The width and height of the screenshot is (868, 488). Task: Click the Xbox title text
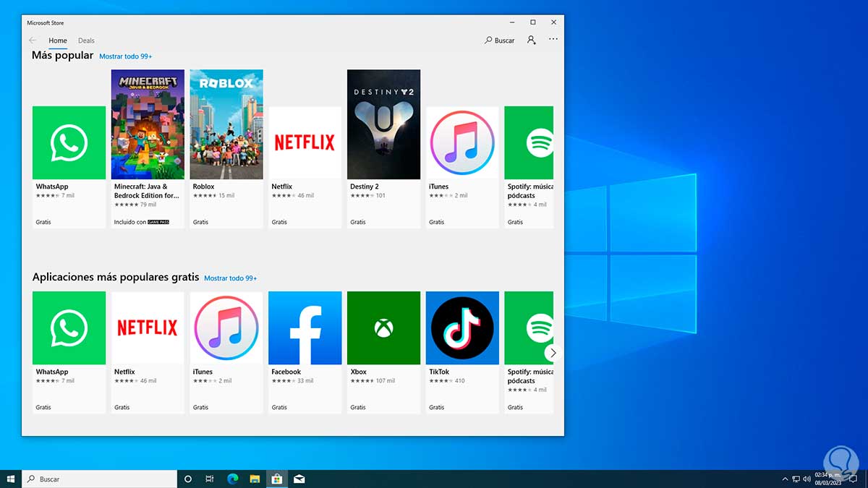[x=359, y=372]
